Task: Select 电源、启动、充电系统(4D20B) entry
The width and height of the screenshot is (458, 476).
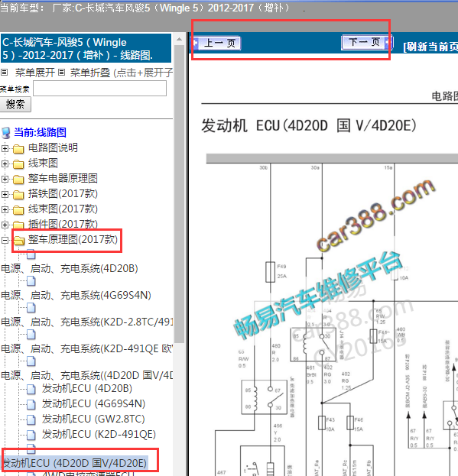Action: tap(70, 268)
